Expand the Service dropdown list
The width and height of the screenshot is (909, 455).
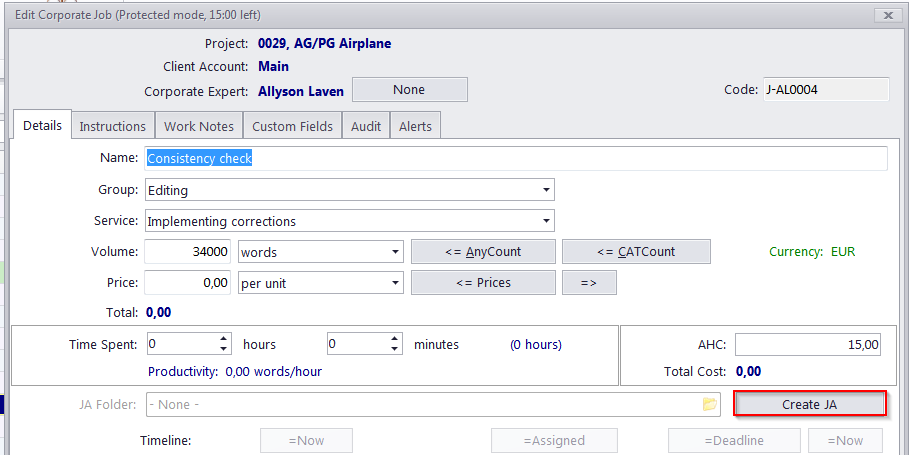point(546,221)
